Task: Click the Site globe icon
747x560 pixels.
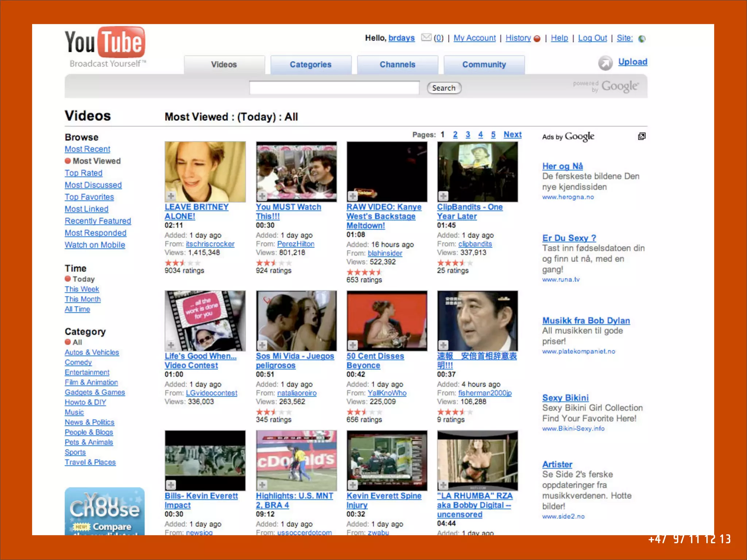Action: 642,39
